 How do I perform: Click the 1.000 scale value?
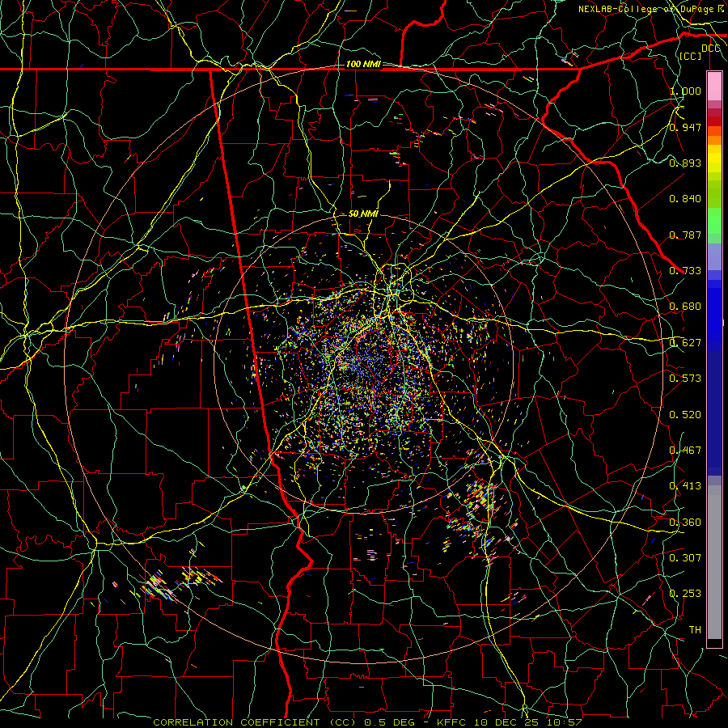click(x=685, y=91)
